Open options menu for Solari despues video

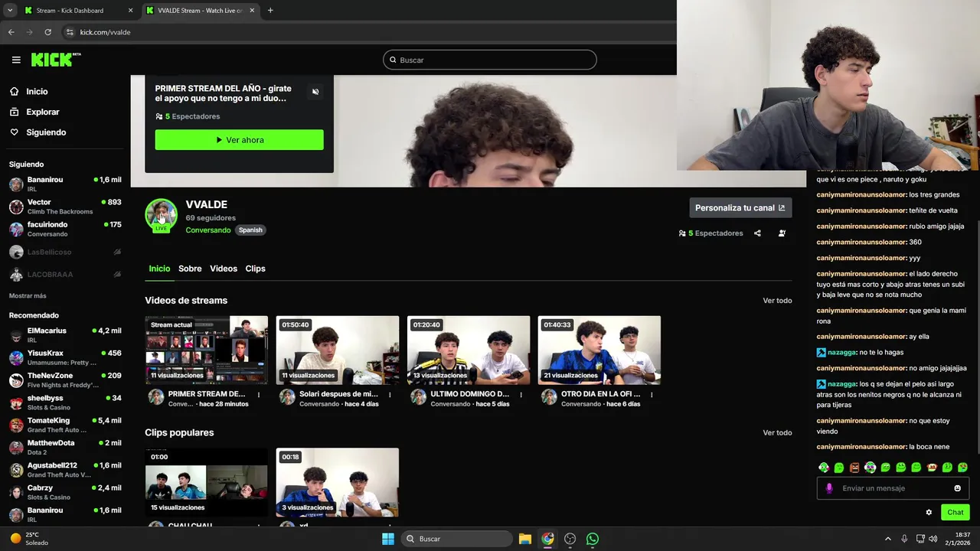(x=390, y=395)
